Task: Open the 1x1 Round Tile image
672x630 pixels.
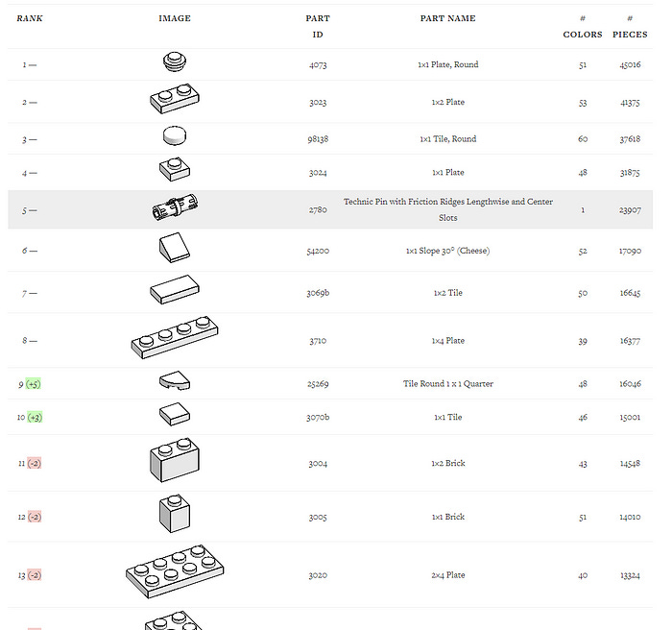Action: (x=175, y=135)
